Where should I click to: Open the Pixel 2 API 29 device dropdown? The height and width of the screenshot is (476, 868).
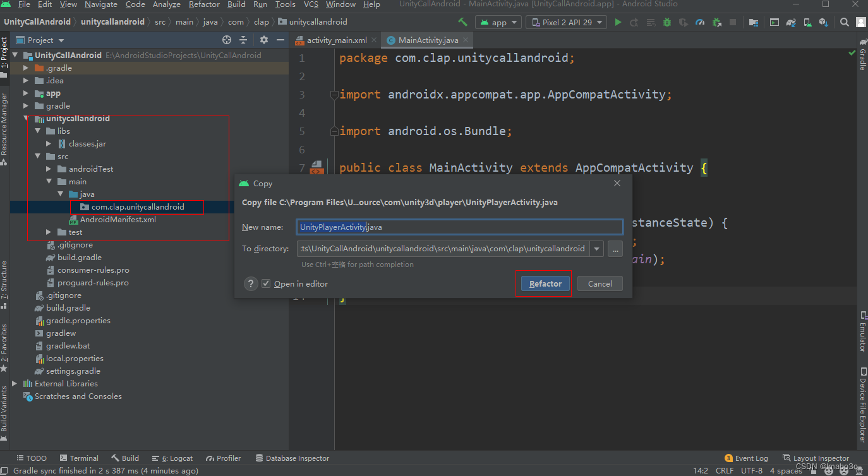coord(565,22)
